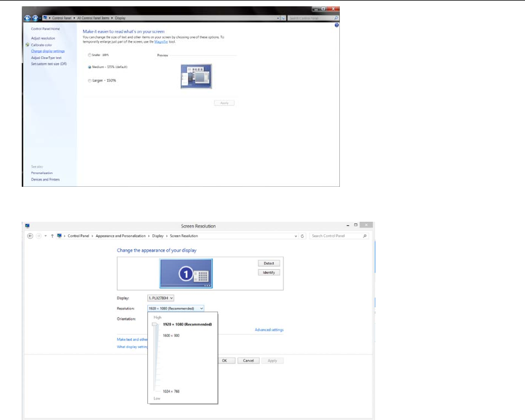Viewport: 525px width, 420px height.
Task: Open the Resolution dropdown combo box
Action: [176, 308]
